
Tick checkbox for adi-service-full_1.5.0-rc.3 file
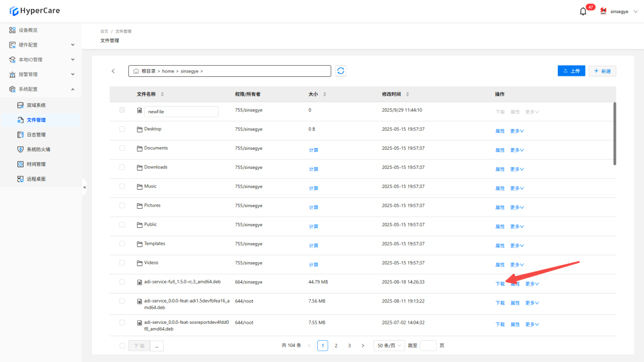122,282
